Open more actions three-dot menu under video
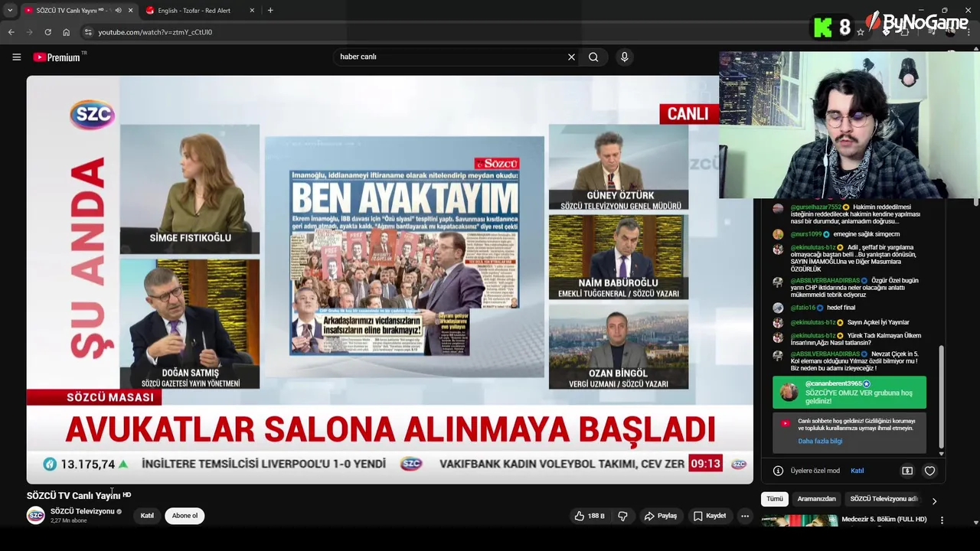The image size is (980, 551). [x=744, y=516]
